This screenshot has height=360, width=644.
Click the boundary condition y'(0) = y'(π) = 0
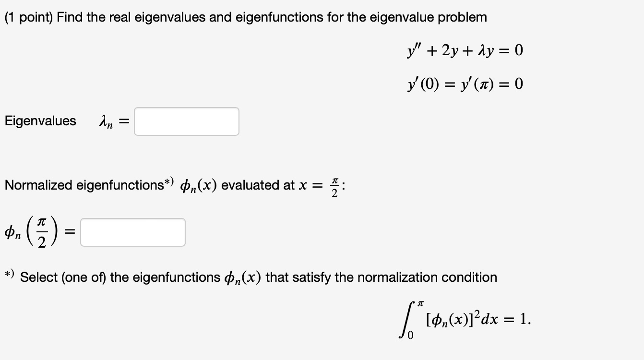[464, 84]
